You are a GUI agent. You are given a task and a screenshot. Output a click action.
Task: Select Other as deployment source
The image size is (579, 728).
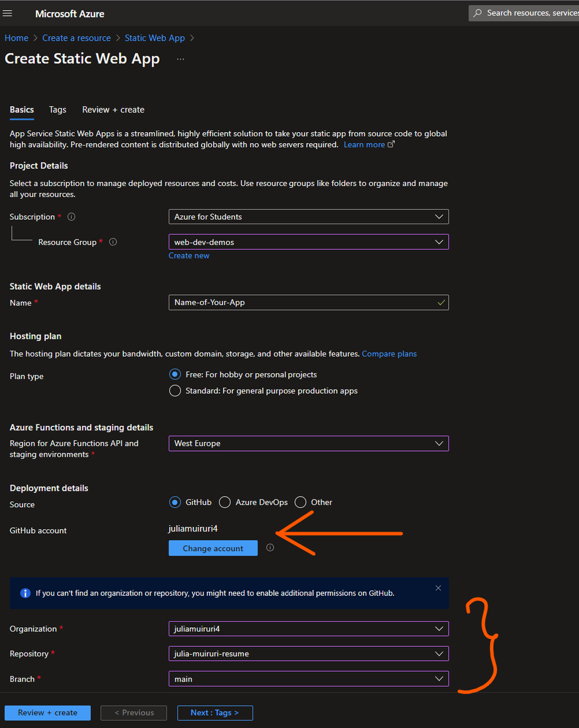[x=300, y=502]
